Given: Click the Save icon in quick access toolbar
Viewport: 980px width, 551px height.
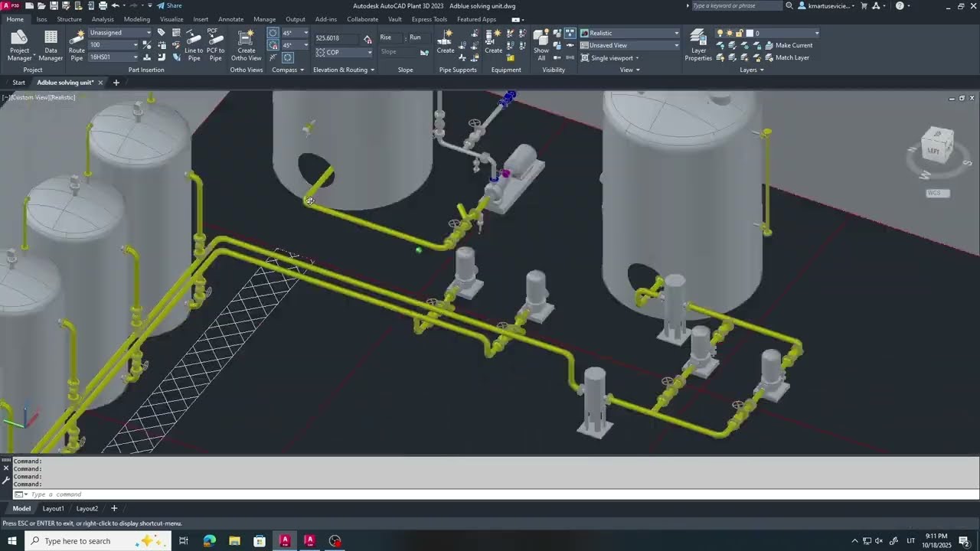Looking at the screenshot, I should [54, 5].
